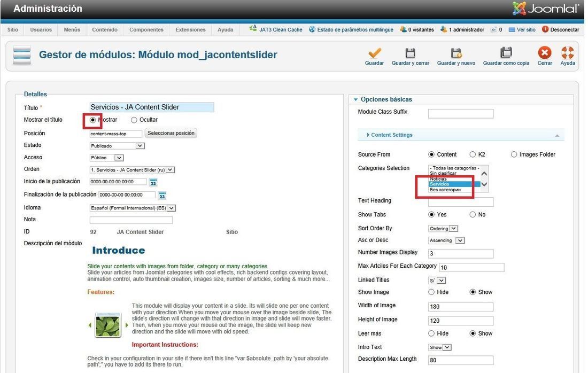The height and width of the screenshot is (373, 588).
Task: Click the leaf slider thumbnail image
Action: pos(108,325)
